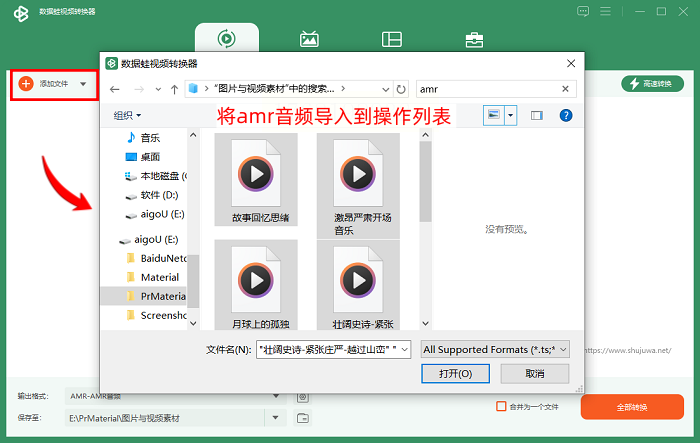
Task: Click the orange convert all button
Action: (x=632, y=407)
